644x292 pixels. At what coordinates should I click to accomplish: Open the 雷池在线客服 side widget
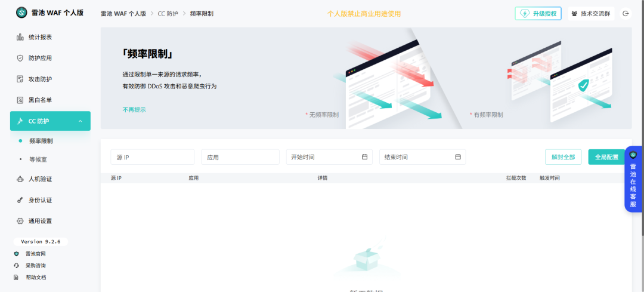point(633,179)
